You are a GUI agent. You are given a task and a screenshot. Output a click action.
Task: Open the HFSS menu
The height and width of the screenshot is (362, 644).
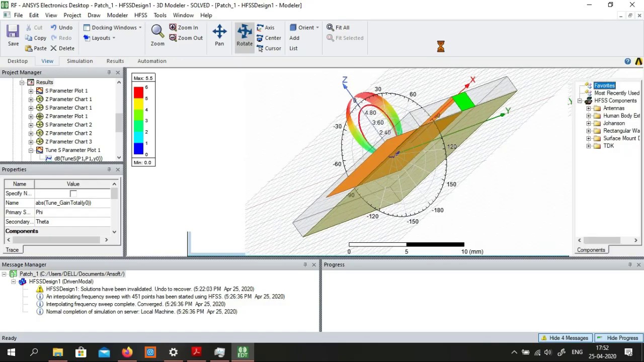click(x=140, y=15)
